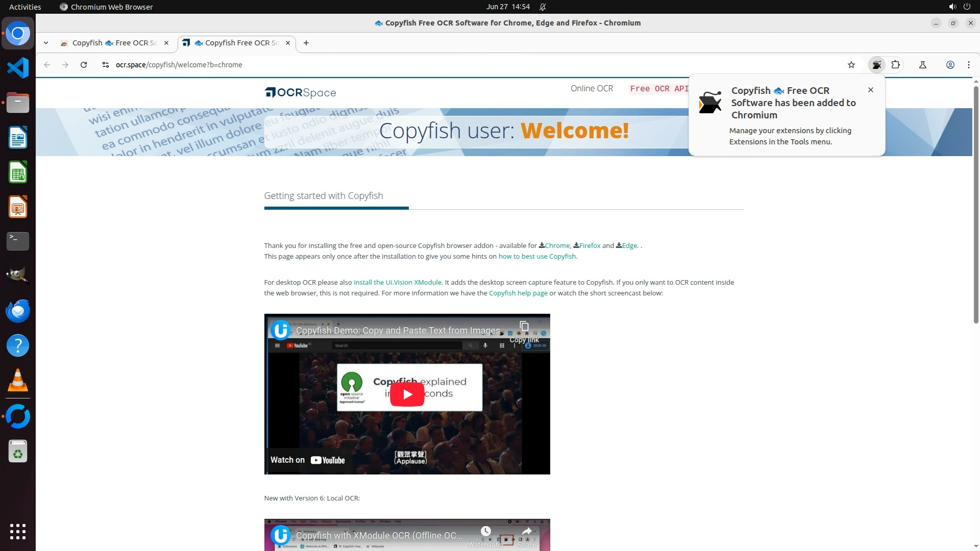Follow the install Ui.Vision XModule link
Screen dimensions: 980x551
coord(397,283)
